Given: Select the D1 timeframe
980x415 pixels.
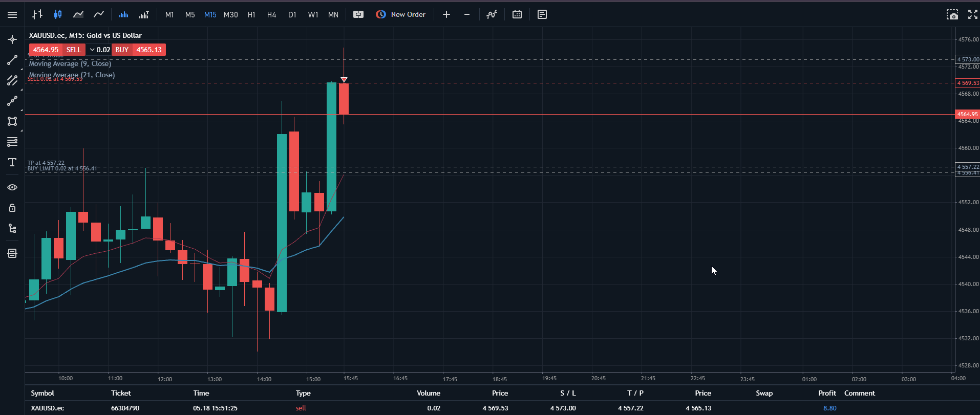Looking at the screenshot, I should (292, 15).
